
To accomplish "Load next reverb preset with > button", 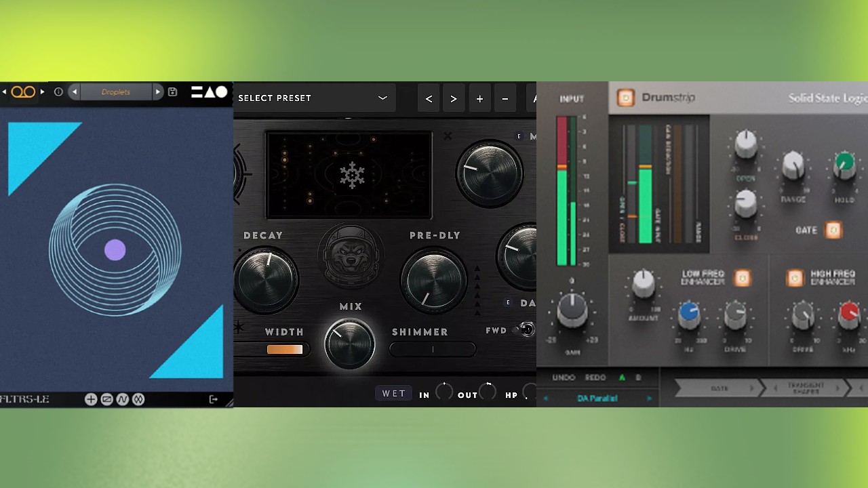I will click(454, 98).
